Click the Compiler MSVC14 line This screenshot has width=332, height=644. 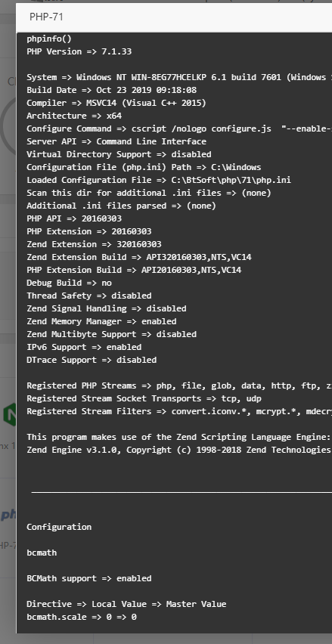pyautogui.click(x=116, y=103)
